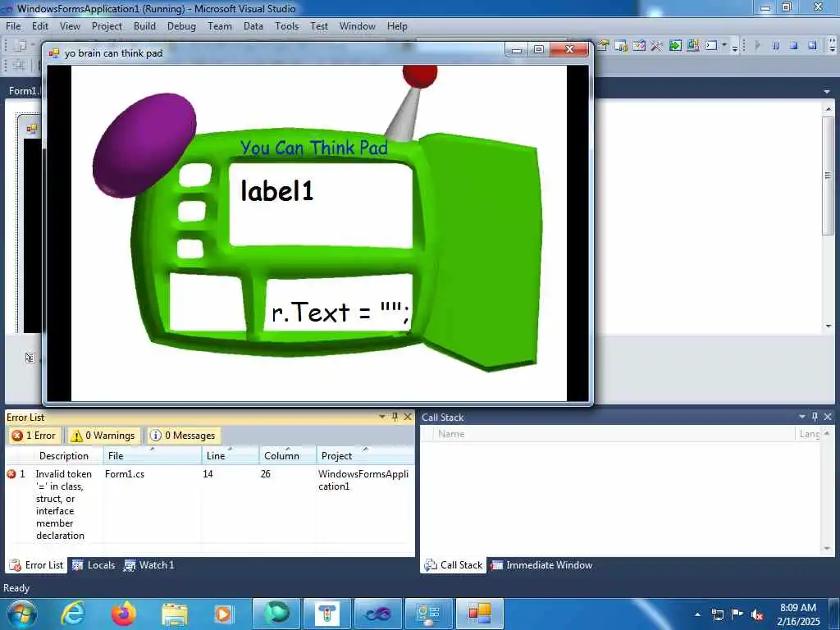Viewport: 840px width, 630px height.
Task: Expand the debug toolbar overflow options
Action: click(x=833, y=47)
